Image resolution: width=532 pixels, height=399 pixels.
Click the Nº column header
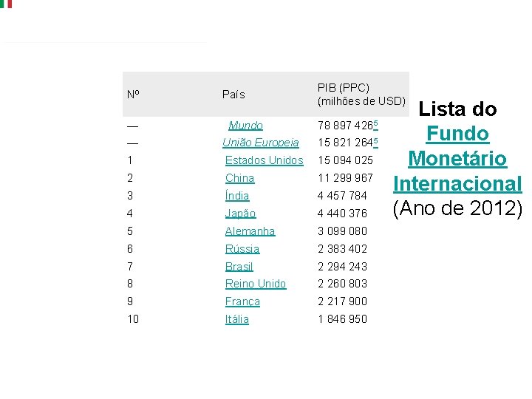click(x=134, y=95)
